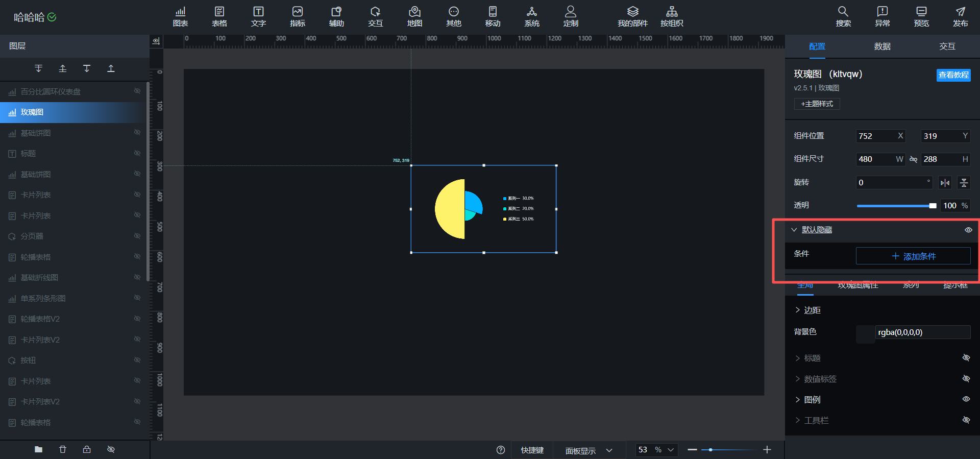
Task: Click the 快捷键 shortcuts button
Action: point(532,450)
